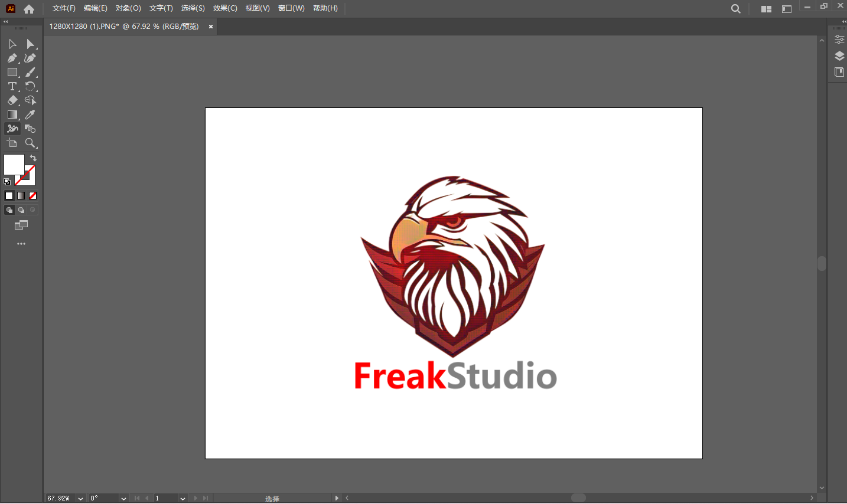The height and width of the screenshot is (504, 847).
Task: Open the Libraries panel icon
Action: 839,72
